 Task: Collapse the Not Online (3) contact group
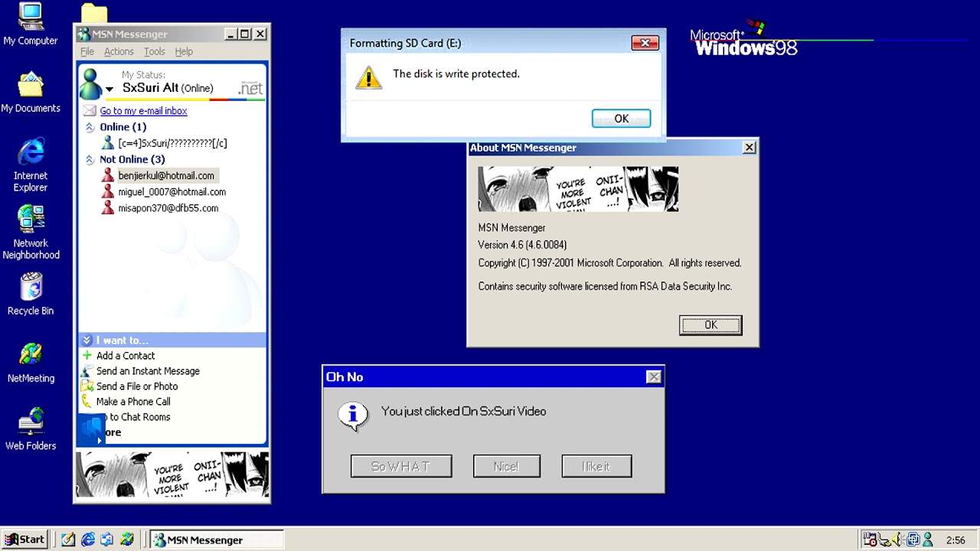(x=90, y=159)
